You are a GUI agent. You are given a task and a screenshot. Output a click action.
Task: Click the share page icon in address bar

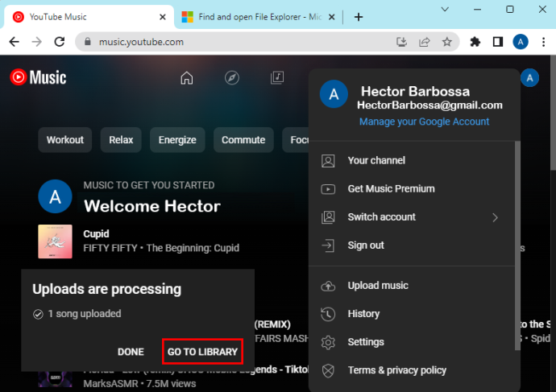424,42
